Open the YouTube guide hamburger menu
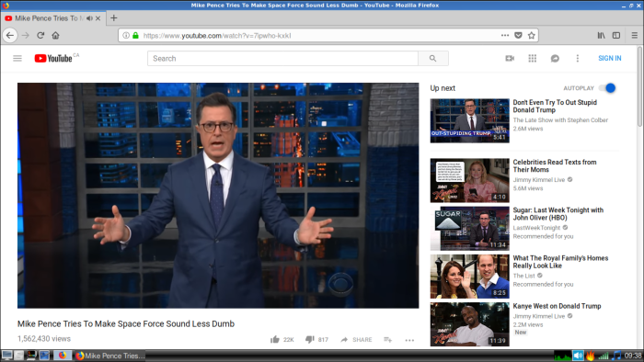The image size is (644, 362). pyautogui.click(x=17, y=58)
